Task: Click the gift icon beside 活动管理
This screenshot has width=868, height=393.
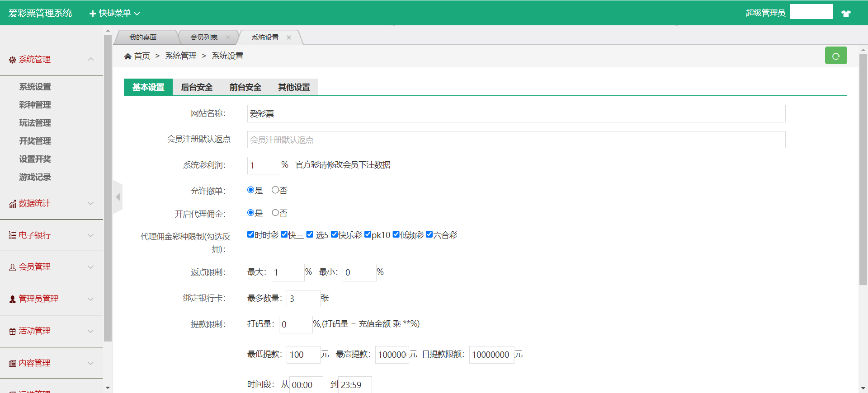Action: pyautogui.click(x=13, y=331)
